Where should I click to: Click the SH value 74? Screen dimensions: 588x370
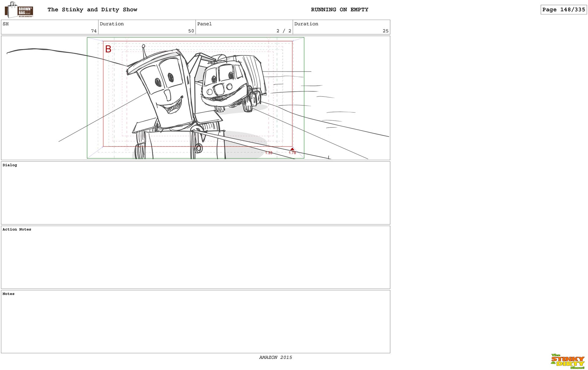(x=94, y=31)
